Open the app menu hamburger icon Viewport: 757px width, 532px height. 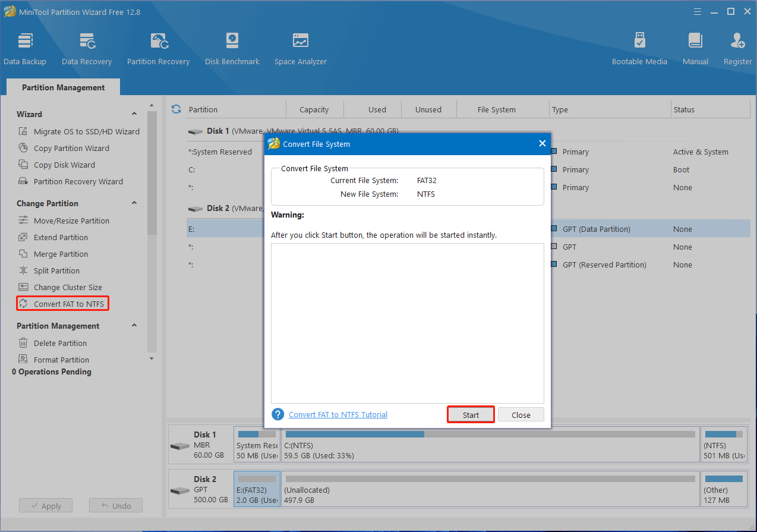697,11
